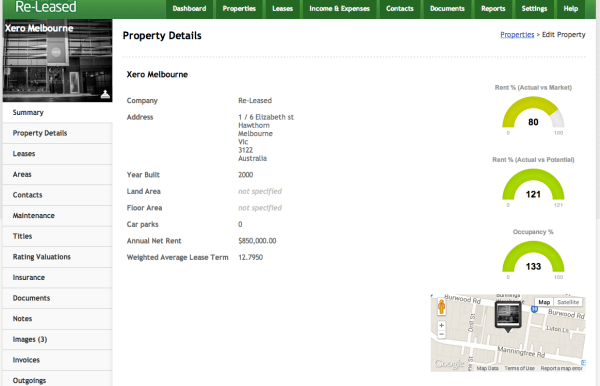Screen dimensions: 600x386
Task: Click the Street View pegman icon on map
Action: click(x=441, y=307)
